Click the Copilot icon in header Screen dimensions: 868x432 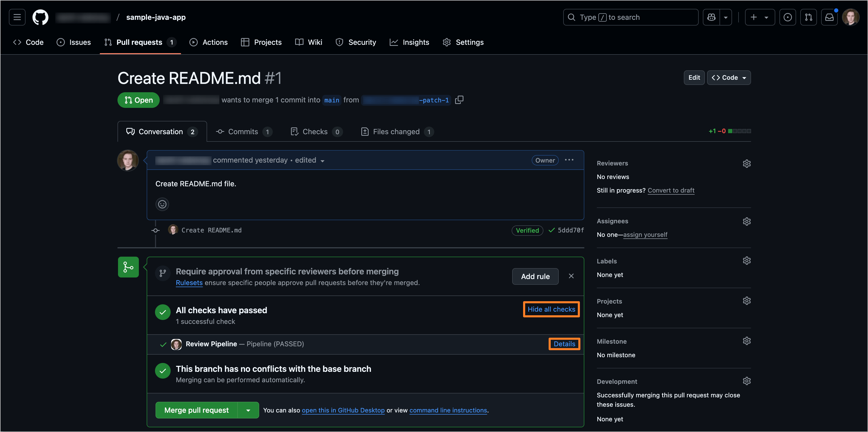711,17
